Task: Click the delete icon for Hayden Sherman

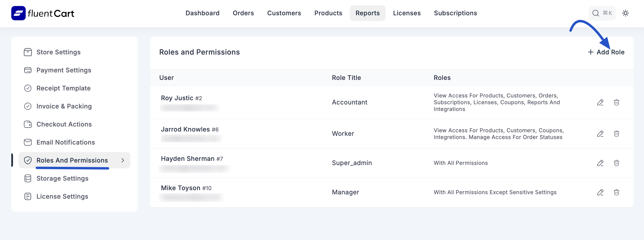Action: pyautogui.click(x=617, y=163)
